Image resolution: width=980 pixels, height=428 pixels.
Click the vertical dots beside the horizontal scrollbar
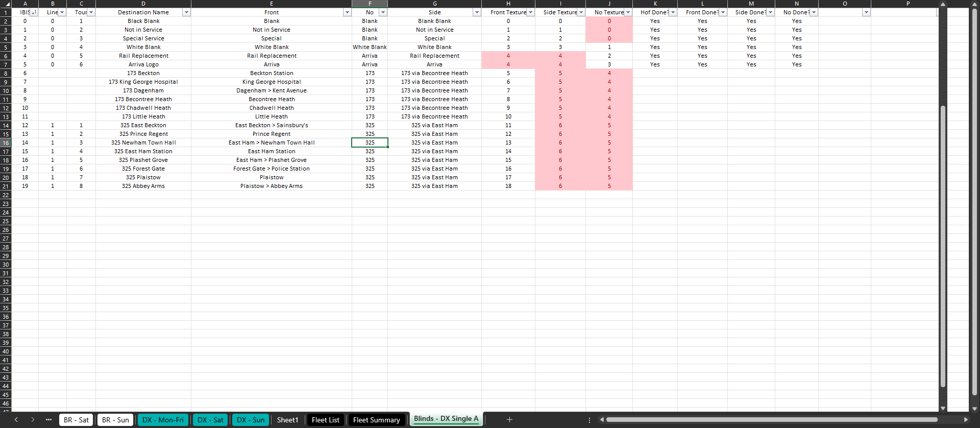pyautogui.click(x=590, y=420)
